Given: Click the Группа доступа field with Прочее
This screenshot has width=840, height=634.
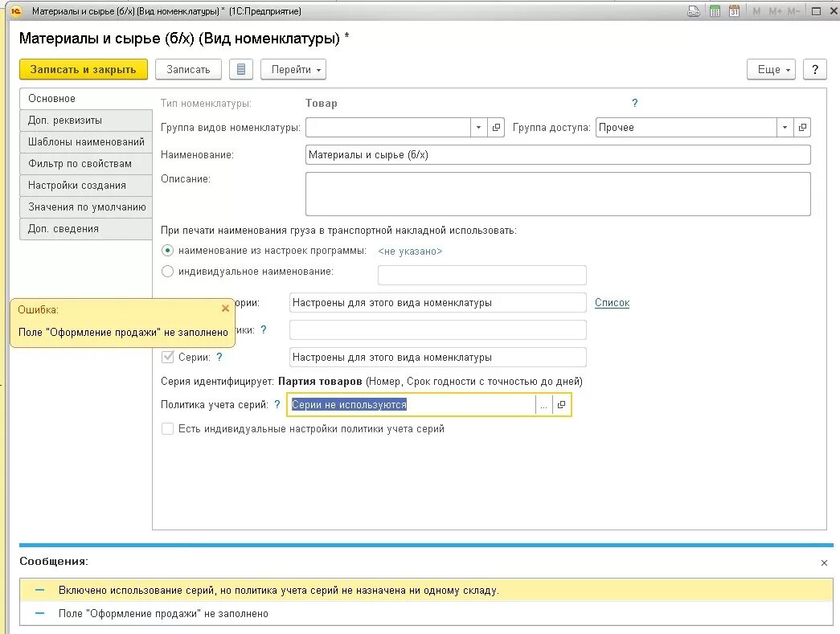Looking at the screenshot, I should coord(686,128).
